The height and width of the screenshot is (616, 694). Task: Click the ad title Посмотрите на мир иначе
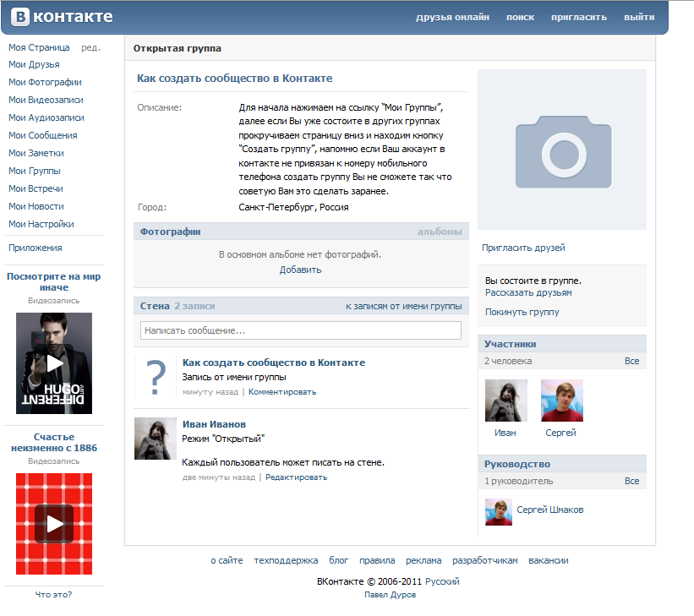tap(53, 282)
